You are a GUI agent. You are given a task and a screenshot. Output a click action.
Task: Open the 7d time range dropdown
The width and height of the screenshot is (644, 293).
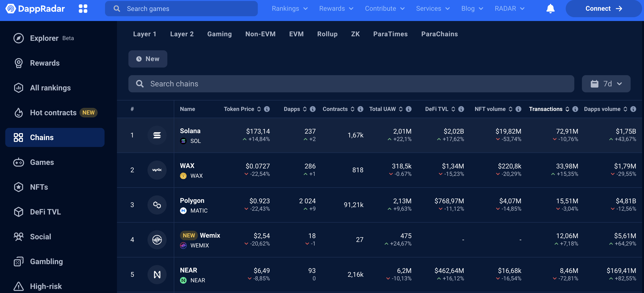point(606,84)
